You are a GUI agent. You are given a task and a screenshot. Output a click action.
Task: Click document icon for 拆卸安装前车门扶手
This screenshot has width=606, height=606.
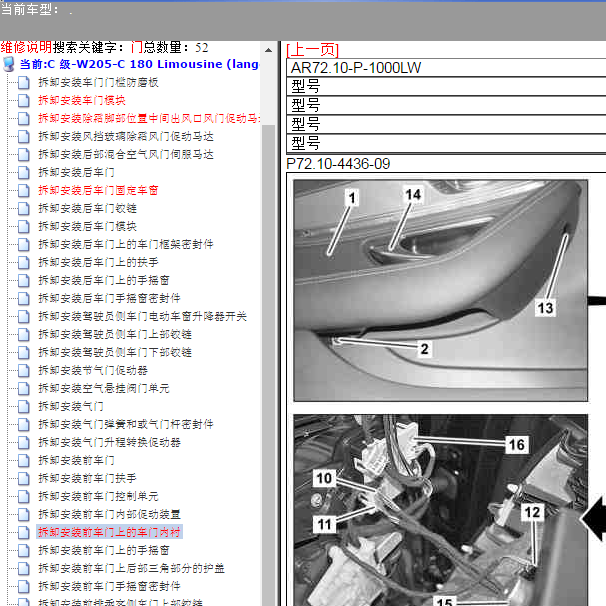[24, 478]
